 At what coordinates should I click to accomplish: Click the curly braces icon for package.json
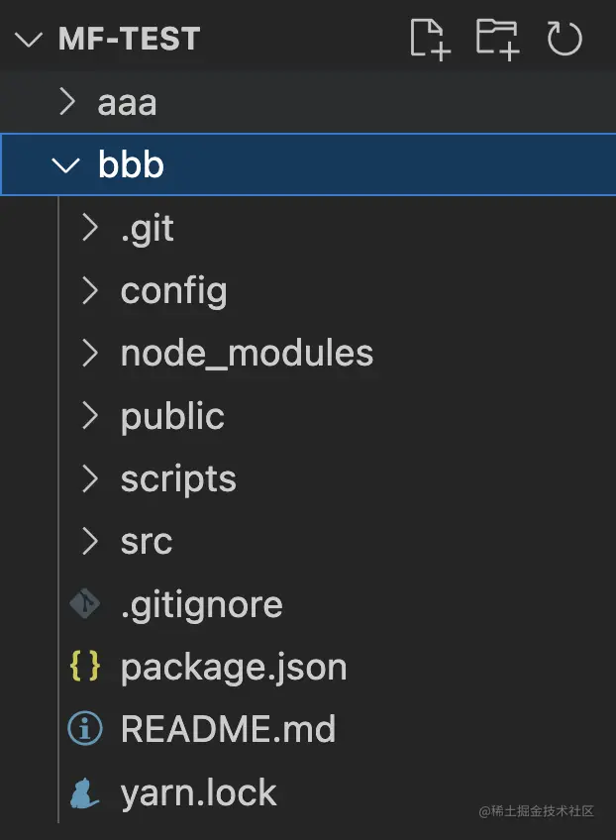pyautogui.click(x=84, y=667)
